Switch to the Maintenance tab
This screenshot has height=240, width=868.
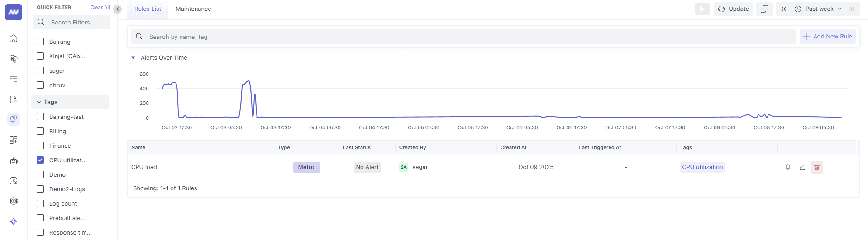[193, 9]
